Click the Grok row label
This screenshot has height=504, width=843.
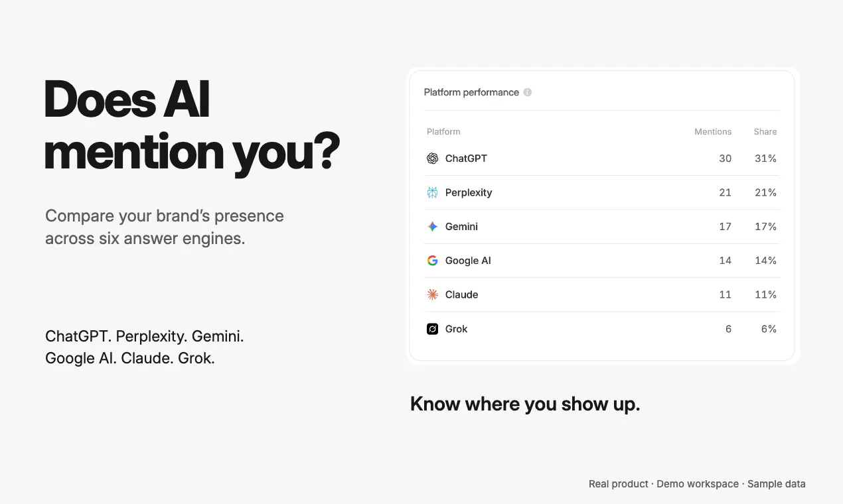(x=456, y=329)
